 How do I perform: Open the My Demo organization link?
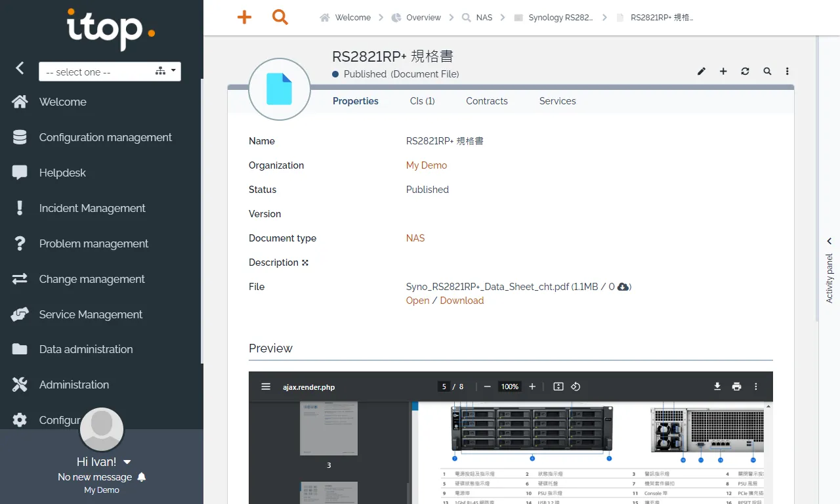[x=427, y=165]
